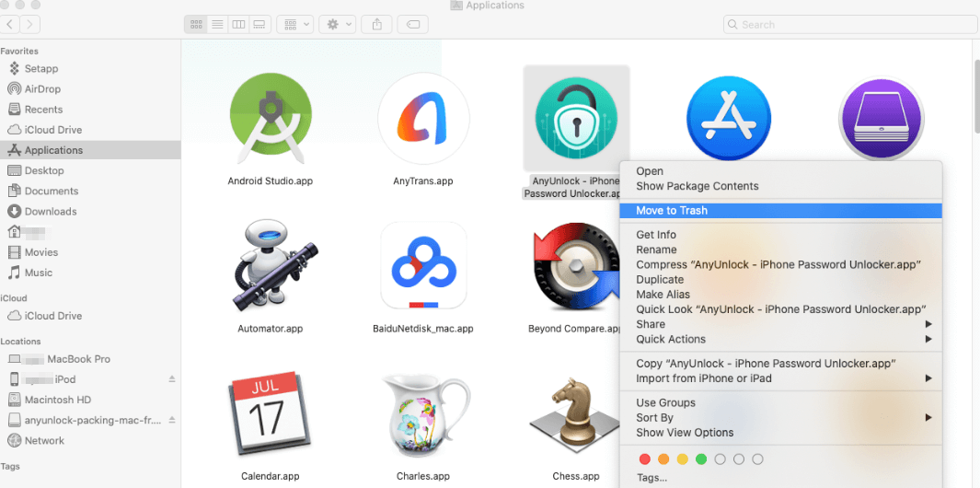Choose Get Info in context menu

pyautogui.click(x=780, y=235)
